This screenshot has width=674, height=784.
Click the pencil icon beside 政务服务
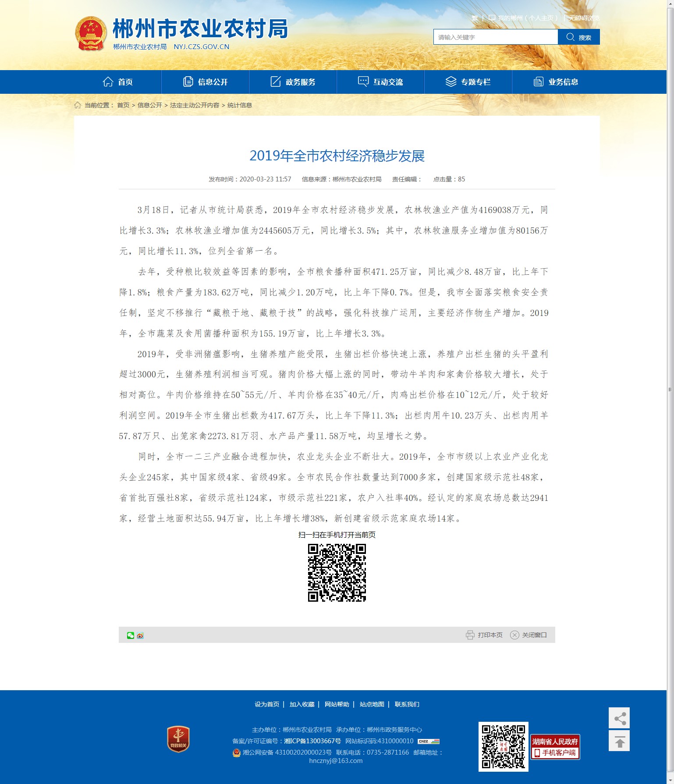pos(276,82)
